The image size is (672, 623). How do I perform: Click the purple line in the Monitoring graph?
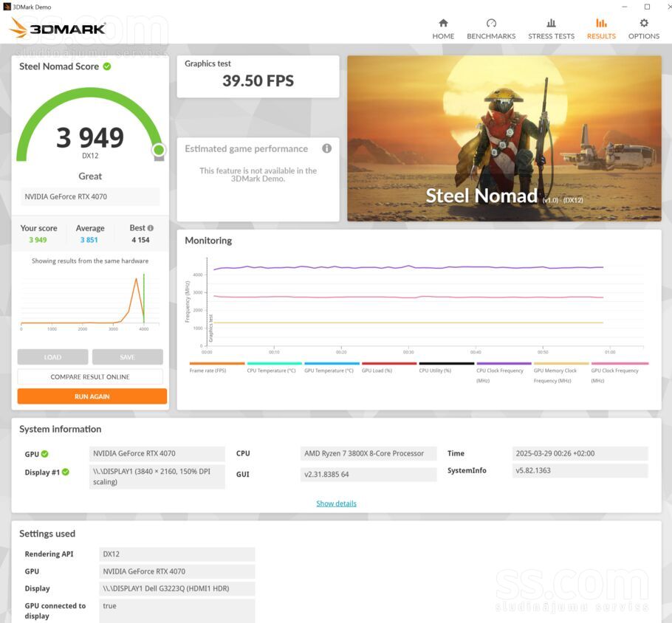point(408,267)
